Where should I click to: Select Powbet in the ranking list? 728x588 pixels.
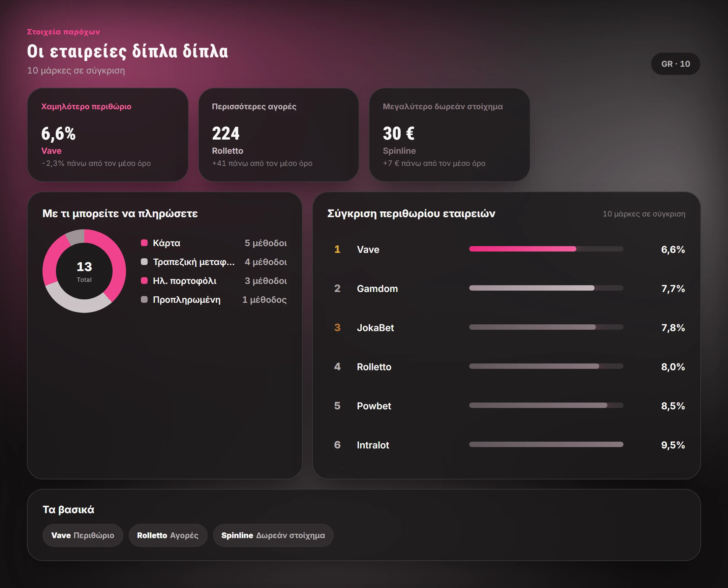(x=374, y=406)
